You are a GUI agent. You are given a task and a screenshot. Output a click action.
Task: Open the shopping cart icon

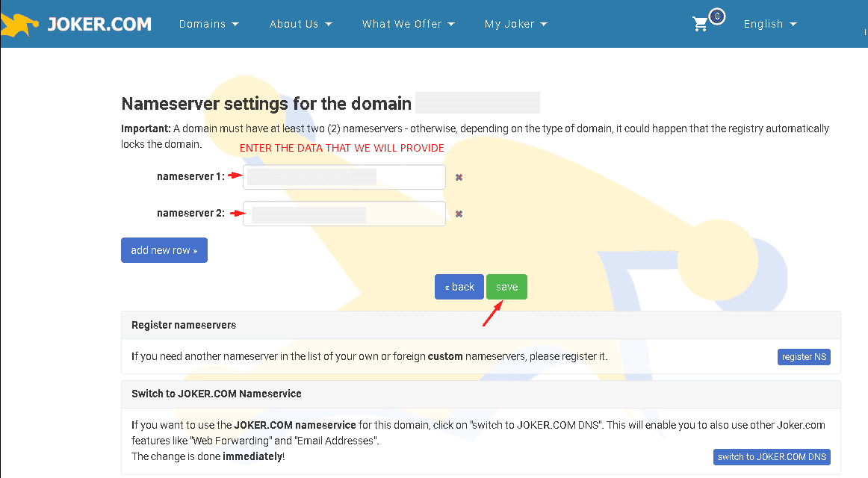(x=700, y=24)
